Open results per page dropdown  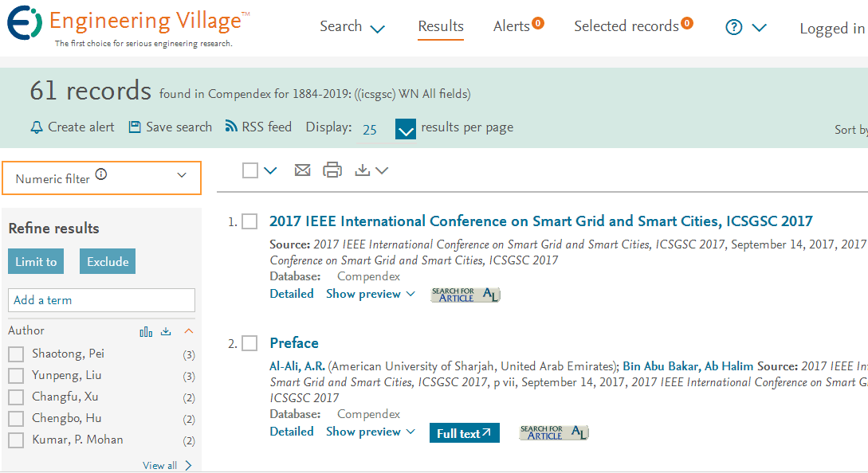(406, 130)
